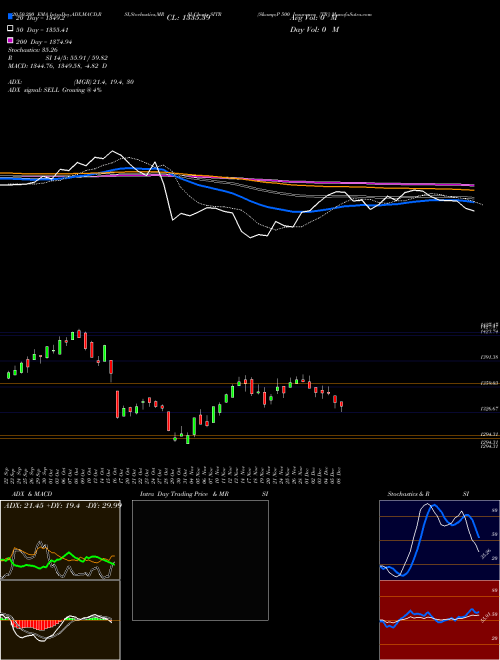Open the ADX indicator chart thumbnail
The image size is (500, 660).
tap(60, 540)
